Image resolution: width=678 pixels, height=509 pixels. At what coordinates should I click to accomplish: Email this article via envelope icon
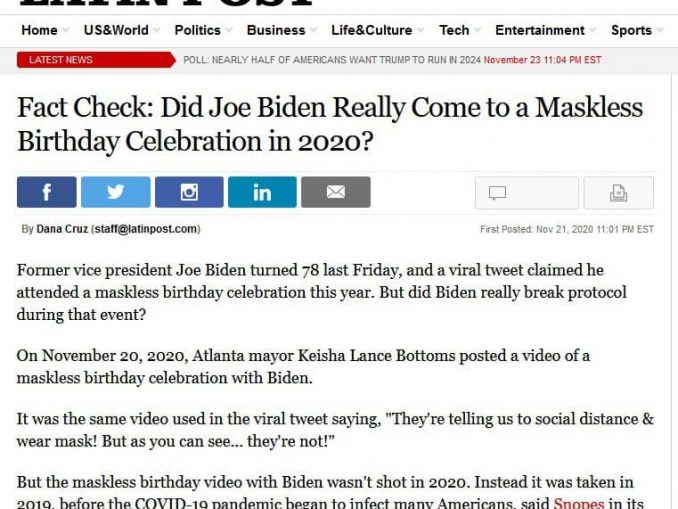(336, 192)
